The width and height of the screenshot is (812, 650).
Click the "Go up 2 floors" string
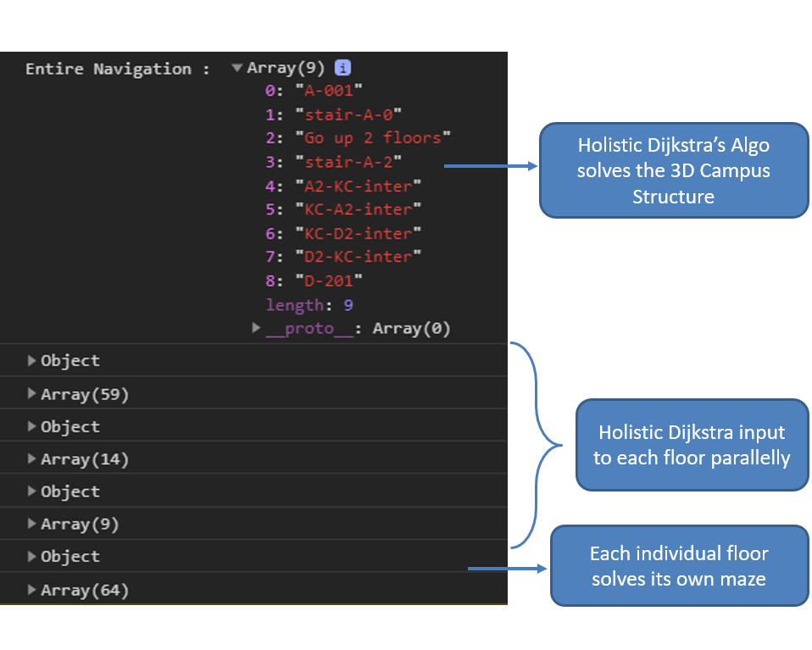373,138
